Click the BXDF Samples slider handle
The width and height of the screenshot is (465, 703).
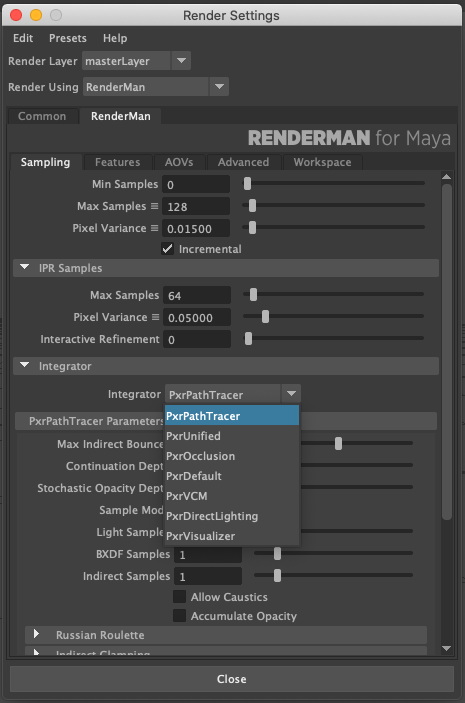278,553
